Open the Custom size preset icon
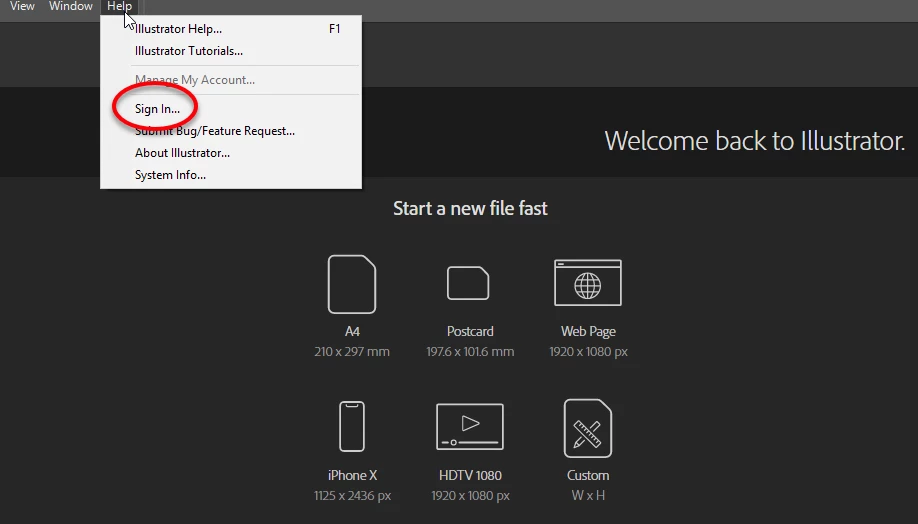The height and width of the screenshot is (524, 918). (x=588, y=429)
